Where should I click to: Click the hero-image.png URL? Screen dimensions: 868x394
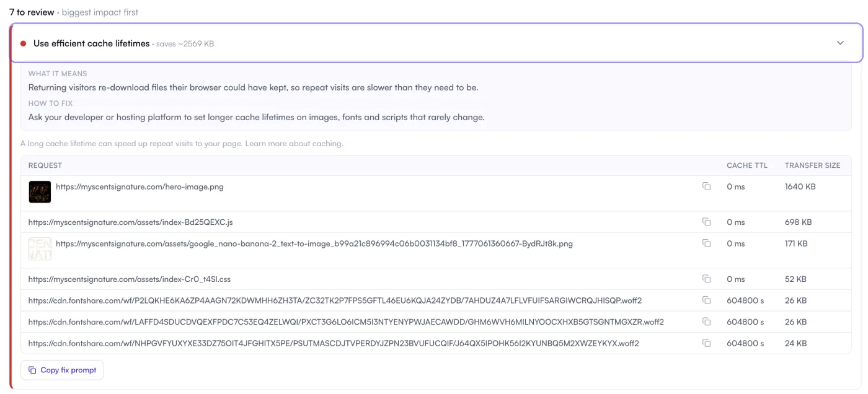point(139,186)
